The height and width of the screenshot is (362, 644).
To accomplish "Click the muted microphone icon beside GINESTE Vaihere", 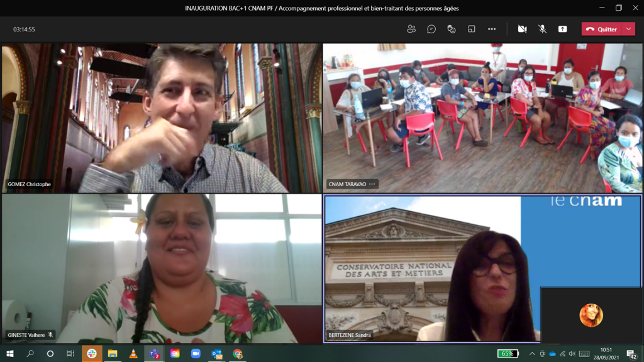I will pos(50,335).
